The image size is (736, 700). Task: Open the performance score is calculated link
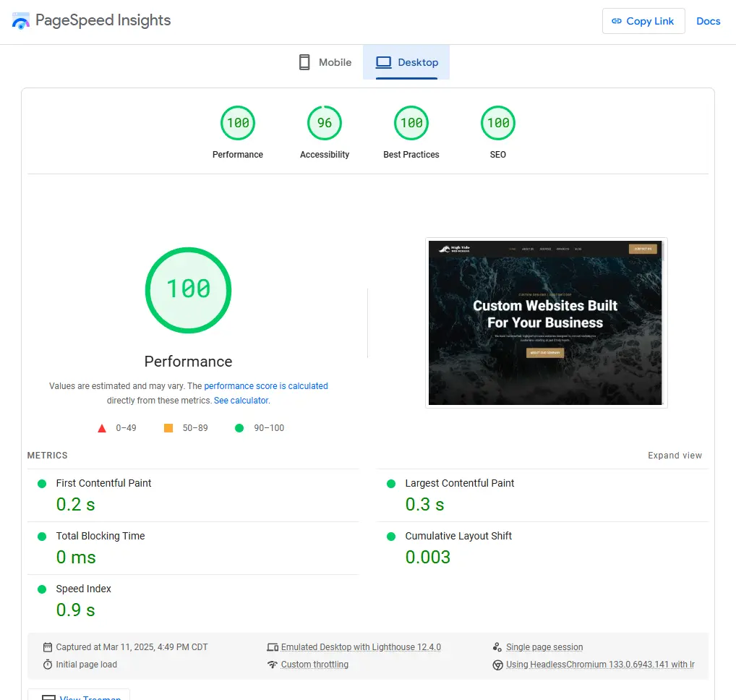265,386
